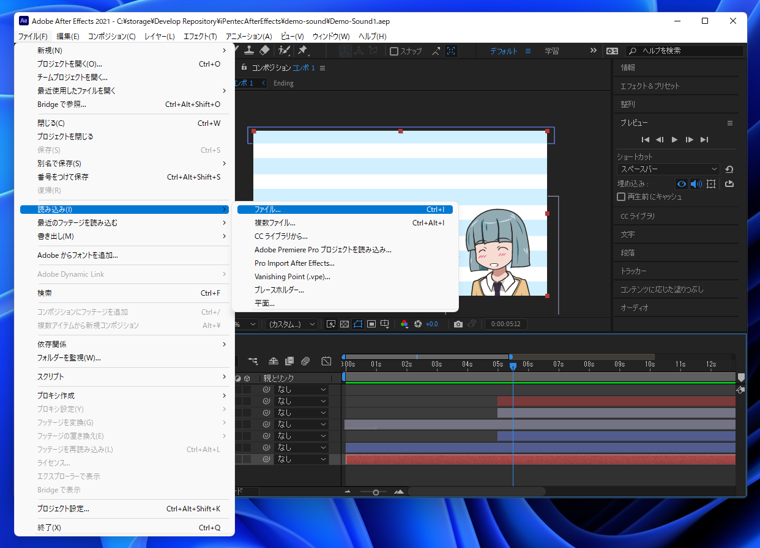Screen dimensions: 760x548
Task: Click the Ending breadcrumb in viewer
Action: point(284,83)
